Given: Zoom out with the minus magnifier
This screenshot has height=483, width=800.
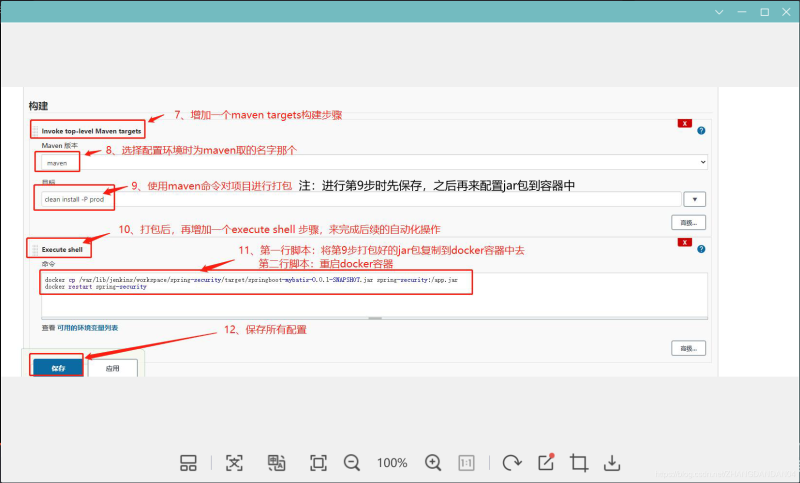Looking at the screenshot, I should tap(352, 463).
